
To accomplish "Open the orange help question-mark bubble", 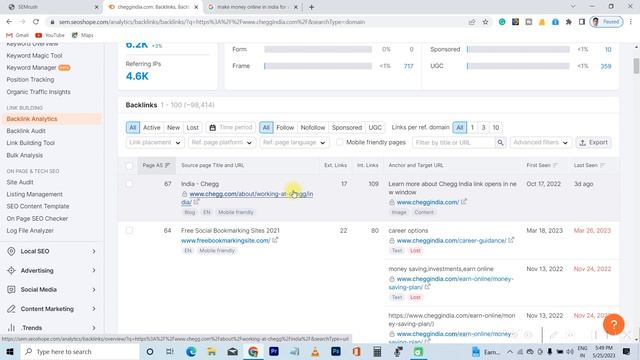I will 613,324.
